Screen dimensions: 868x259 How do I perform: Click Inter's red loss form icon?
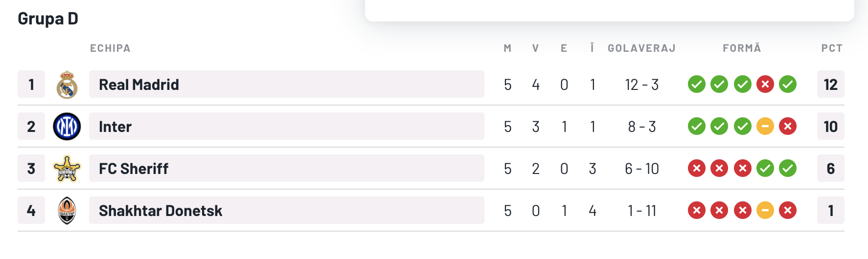click(x=788, y=126)
